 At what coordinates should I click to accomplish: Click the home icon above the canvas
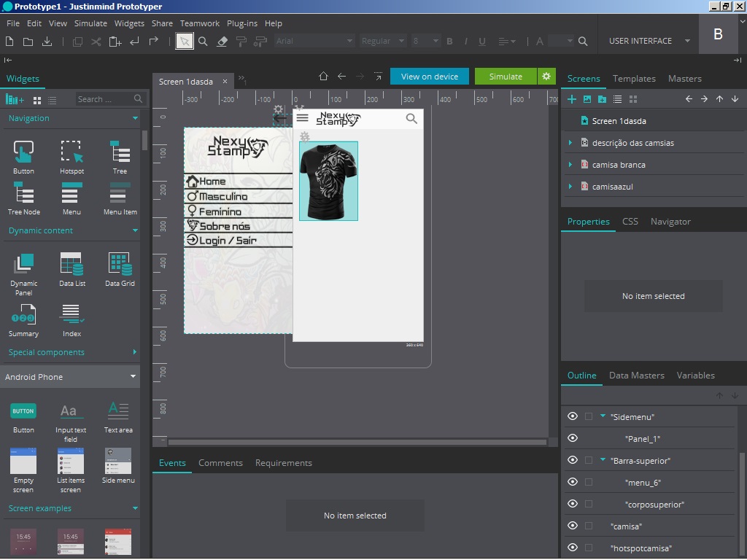click(324, 77)
